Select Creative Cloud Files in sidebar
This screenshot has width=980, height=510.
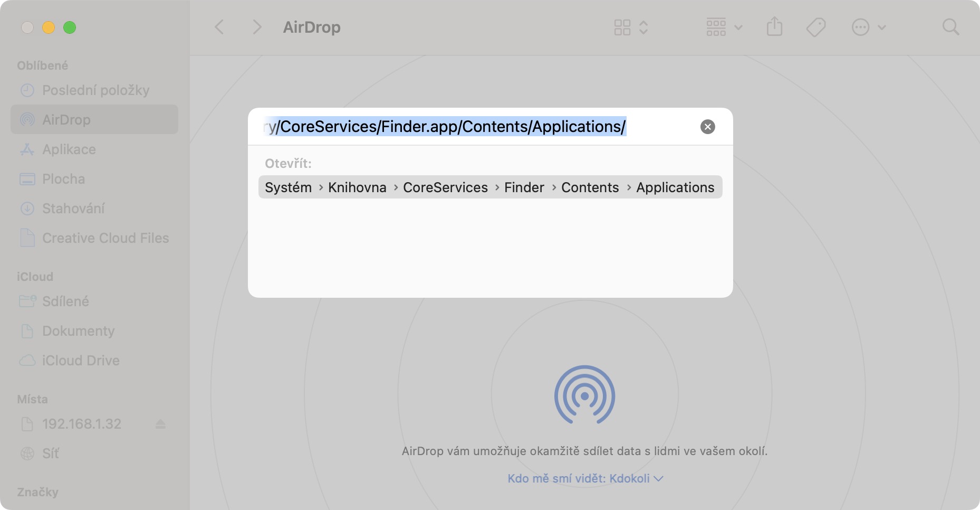[x=105, y=238]
